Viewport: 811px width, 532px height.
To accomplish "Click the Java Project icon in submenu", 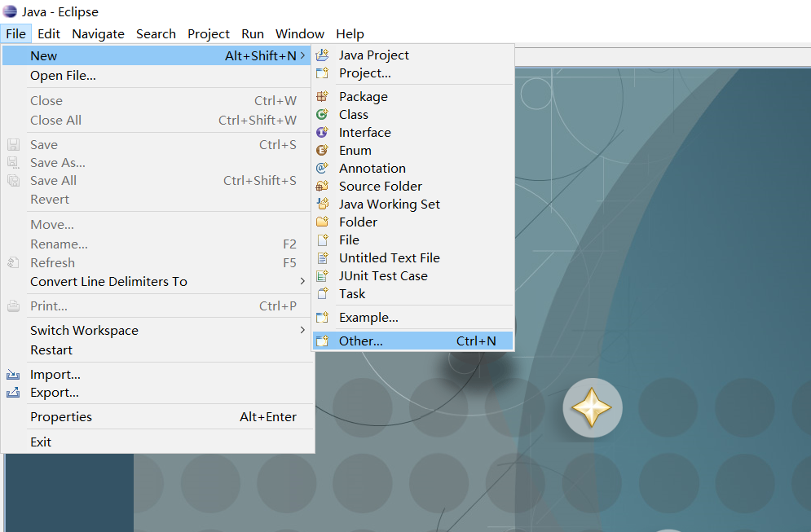I will click(322, 55).
